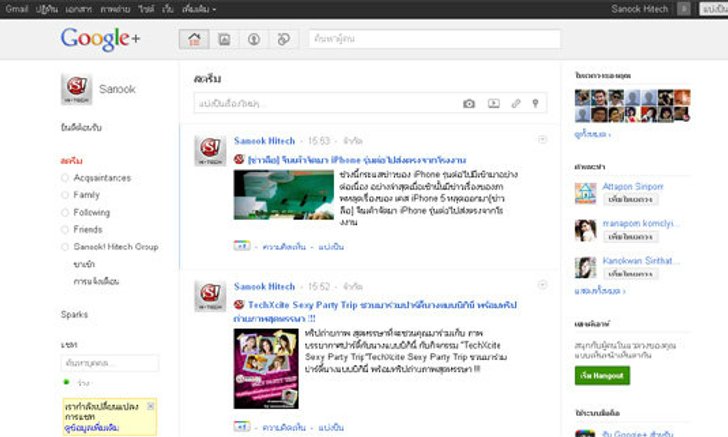
Task: Open Gmail from the top bar
Action: pos(17,9)
